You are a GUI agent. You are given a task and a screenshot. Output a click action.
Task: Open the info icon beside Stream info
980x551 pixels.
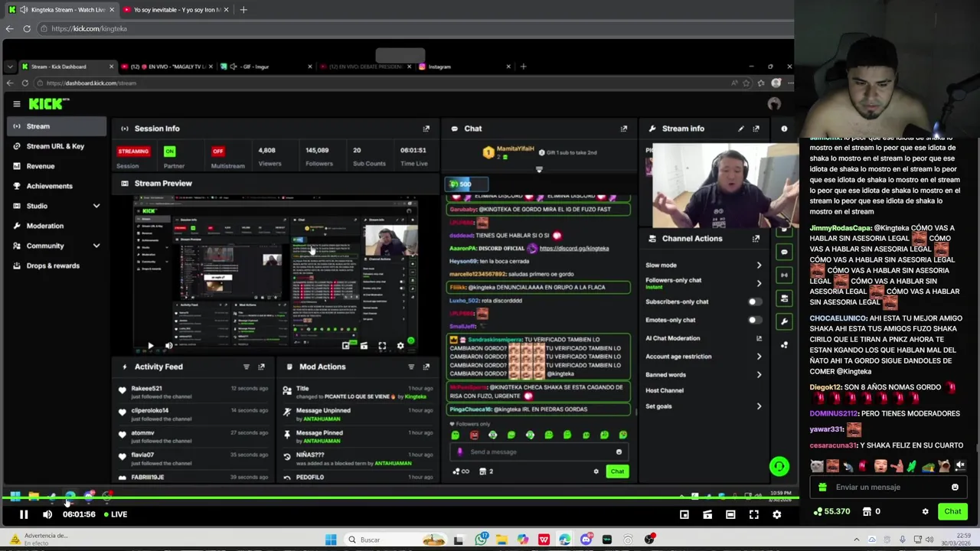point(784,129)
